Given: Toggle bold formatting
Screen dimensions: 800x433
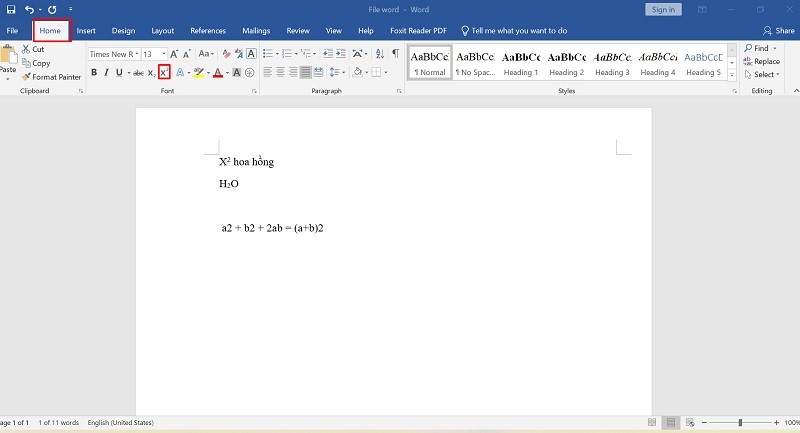Looking at the screenshot, I should point(94,72).
